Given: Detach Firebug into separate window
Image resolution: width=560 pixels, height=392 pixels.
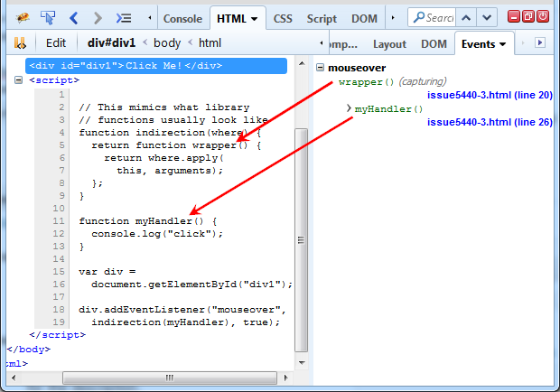Looking at the screenshot, I should coord(528,16).
